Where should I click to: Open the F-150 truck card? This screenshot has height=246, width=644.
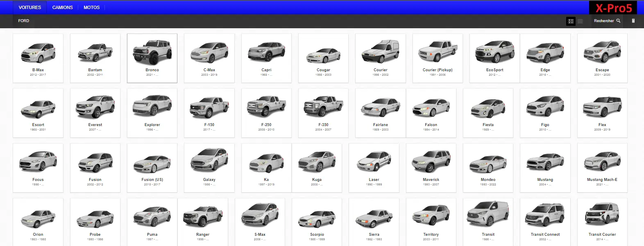(209, 113)
